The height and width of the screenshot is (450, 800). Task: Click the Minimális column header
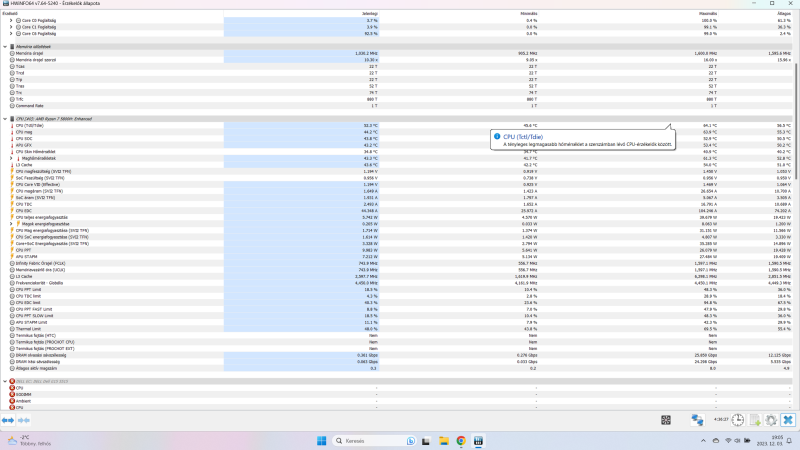tap(459, 14)
